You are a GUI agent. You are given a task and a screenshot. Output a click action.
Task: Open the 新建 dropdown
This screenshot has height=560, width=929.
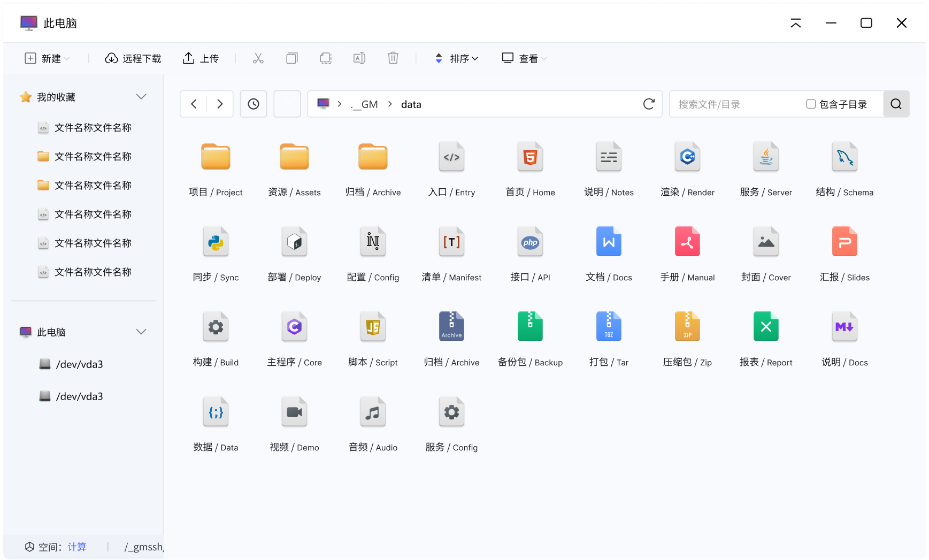click(47, 58)
